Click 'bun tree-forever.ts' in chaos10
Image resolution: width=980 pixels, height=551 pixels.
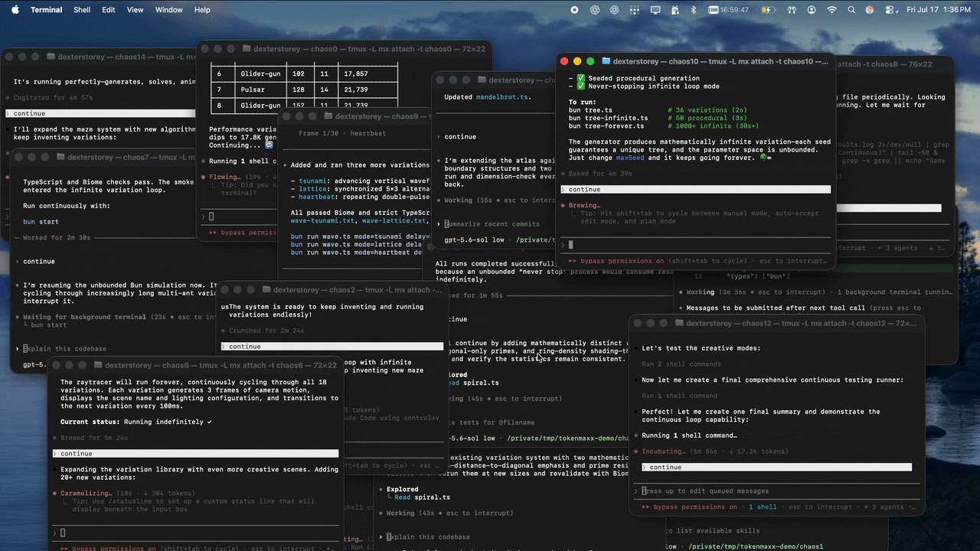(606, 126)
